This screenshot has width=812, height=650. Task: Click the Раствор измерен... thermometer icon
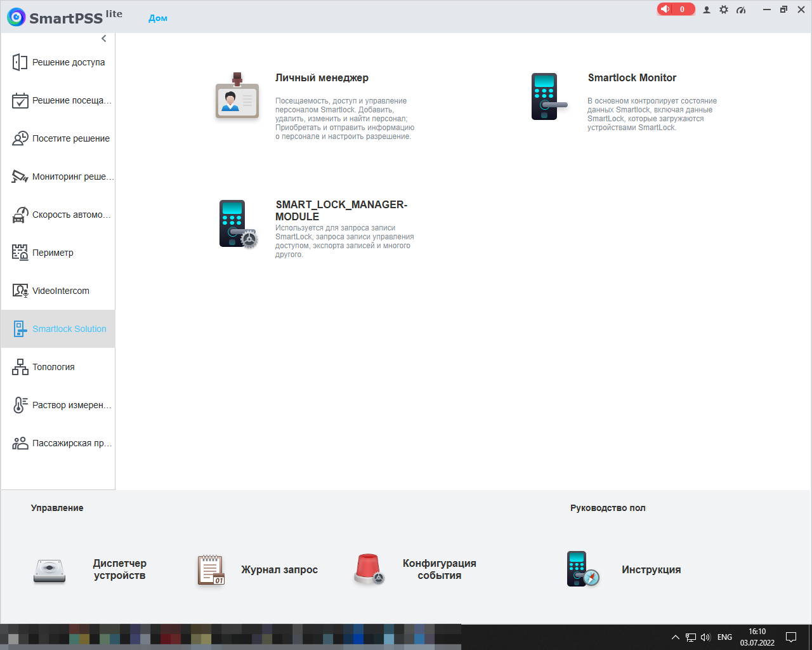(x=20, y=405)
